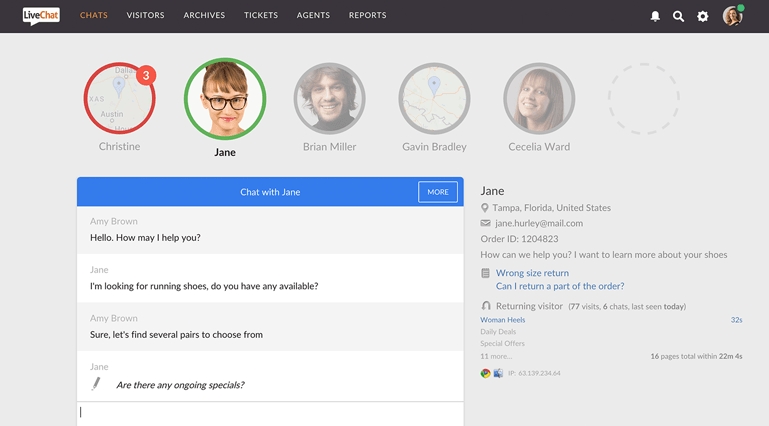769x426 pixels.
Task: Open 'Can I return a part' link
Action: point(560,286)
